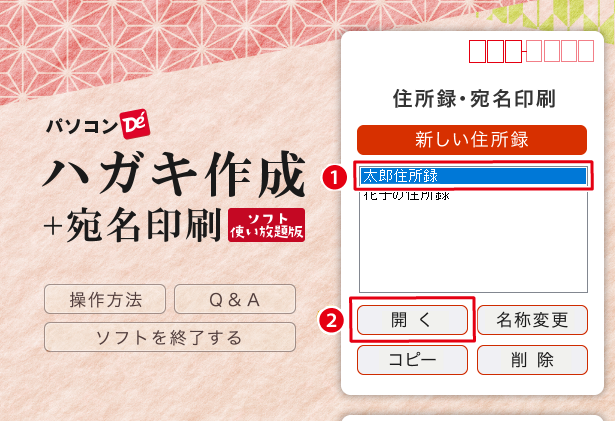Click empty space in the address book list
This screenshot has width=615, height=421.
click(473, 247)
